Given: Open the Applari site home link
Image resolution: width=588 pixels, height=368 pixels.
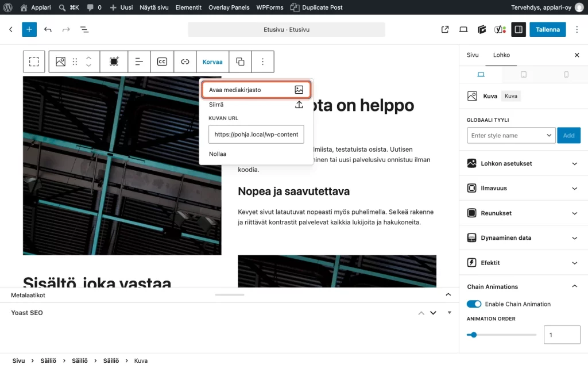Looking at the screenshot, I should coord(36,7).
